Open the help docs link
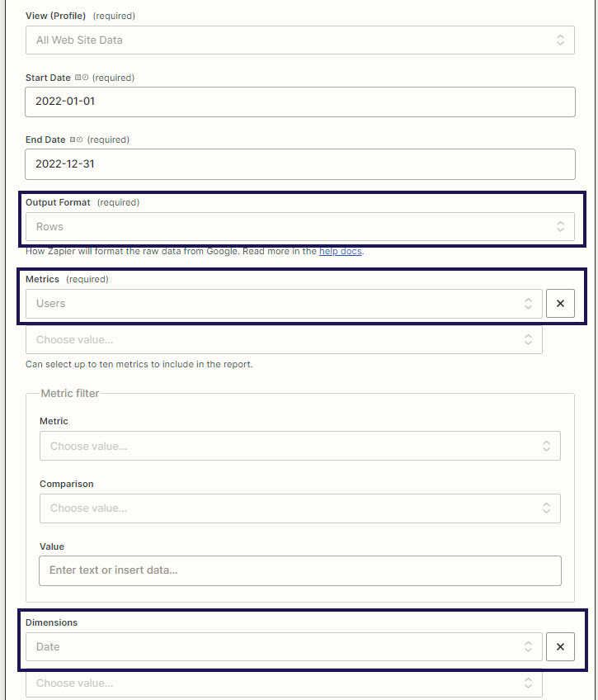This screenshot has height=700, width=598. (x=341, y=251)
